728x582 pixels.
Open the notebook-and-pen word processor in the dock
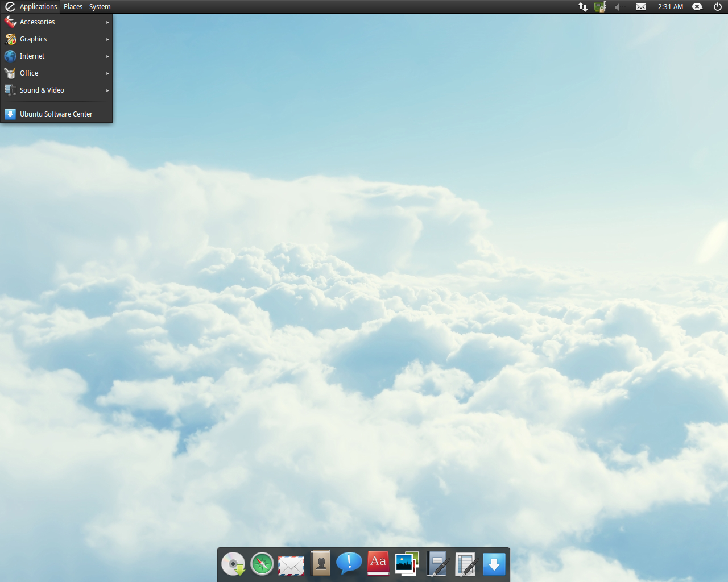pos(437,564)
